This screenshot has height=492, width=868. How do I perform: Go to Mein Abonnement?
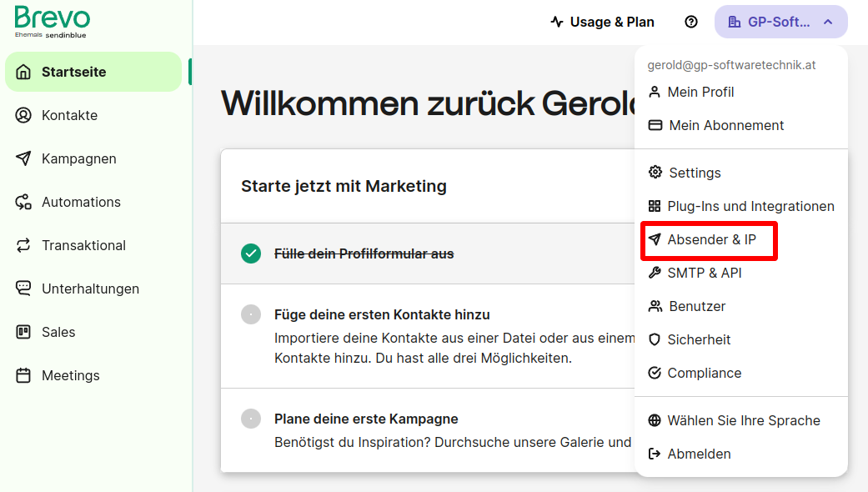click(725, 125)
